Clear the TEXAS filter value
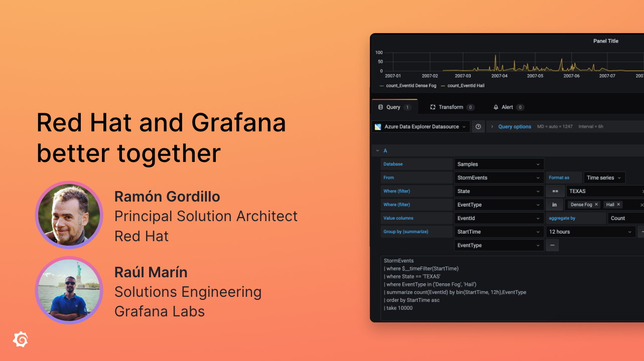This screenshot has height=361, width=644. [642, 191]
